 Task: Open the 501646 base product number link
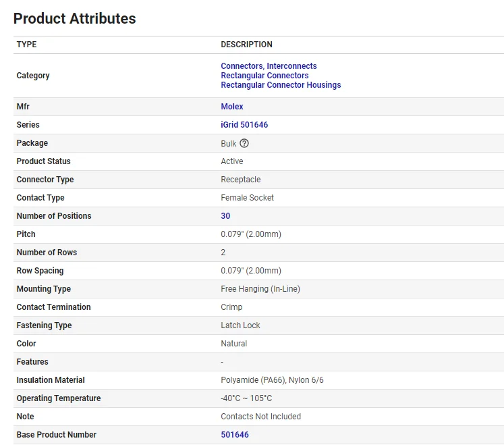235,435
